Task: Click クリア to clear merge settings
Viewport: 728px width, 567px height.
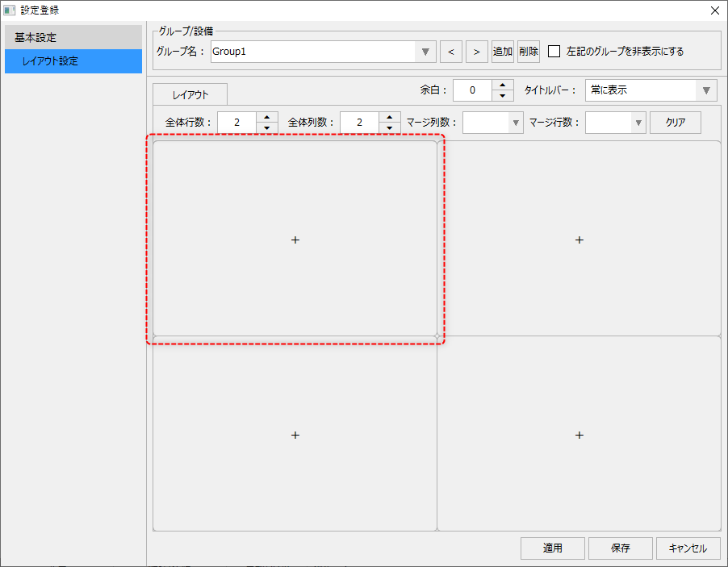Action: pyautogui.click(x=676, y=122)
